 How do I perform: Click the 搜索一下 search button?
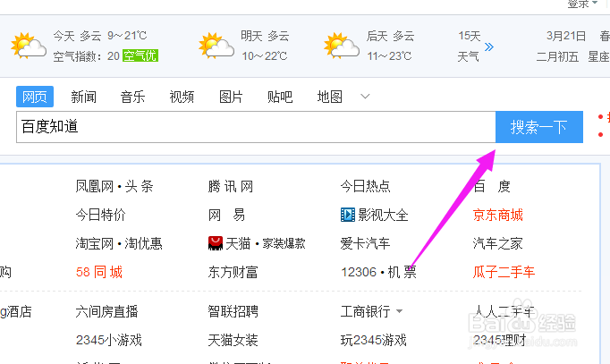tap(539, 127)
